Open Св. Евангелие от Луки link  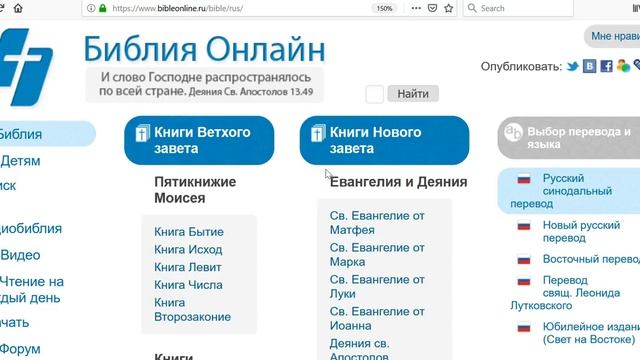click(x=377, y=287)
